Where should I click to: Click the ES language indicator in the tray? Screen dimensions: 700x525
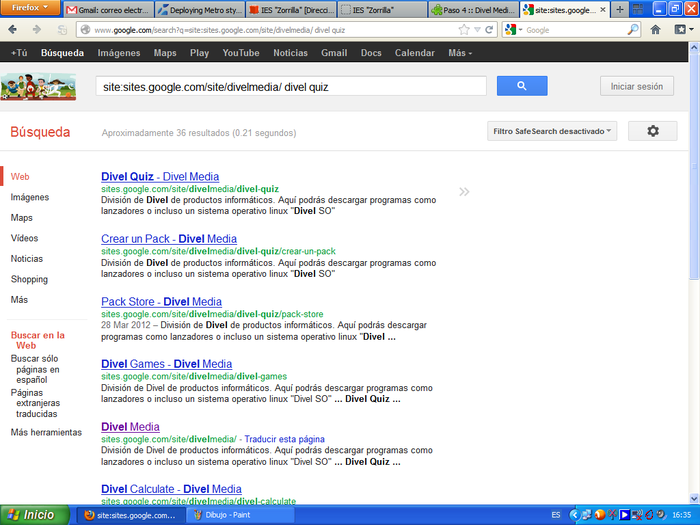[x=556, y=515]
